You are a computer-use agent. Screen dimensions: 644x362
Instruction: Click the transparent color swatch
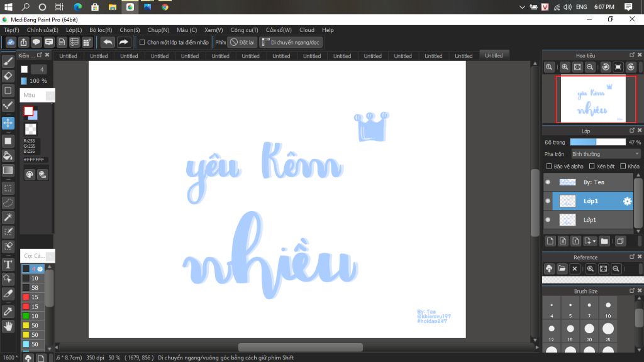tap(30, 129)
